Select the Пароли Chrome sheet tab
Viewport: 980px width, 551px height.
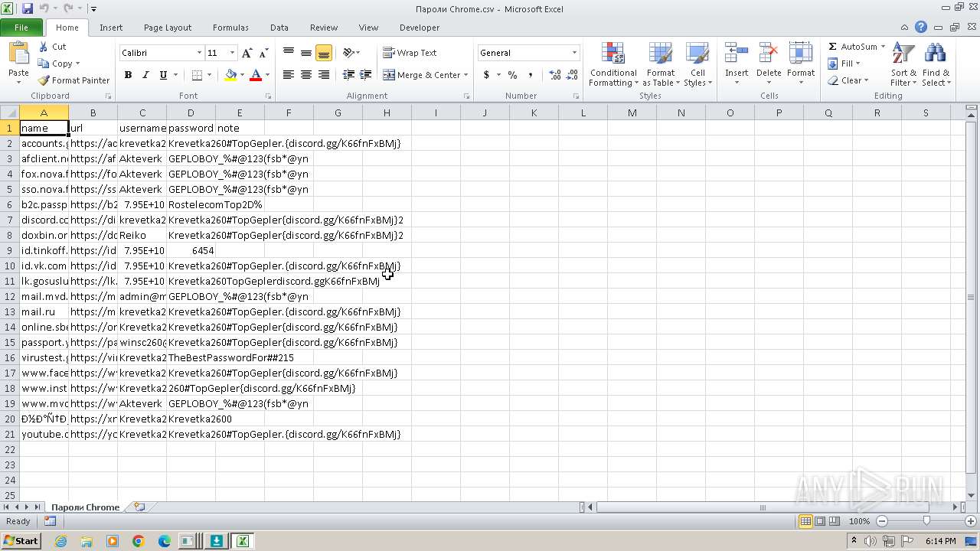[x=85, y=507]
